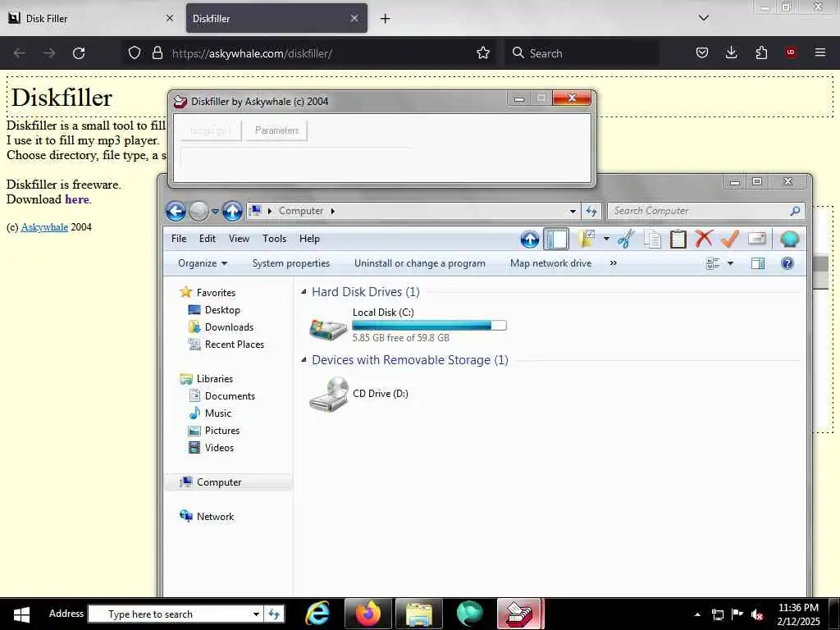Click the blue Up arrow beside the address bar
Viewport: 840px width, 630px height.
click(232, 211)
